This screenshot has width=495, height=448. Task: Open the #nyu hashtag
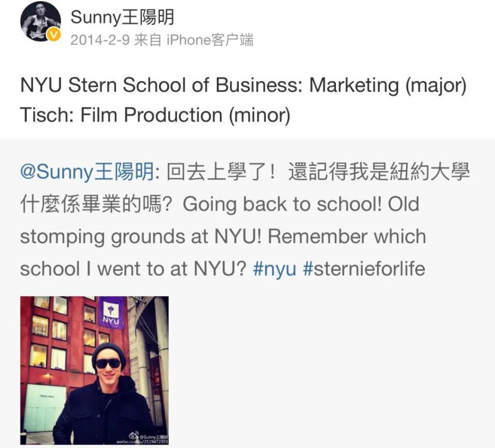(274, 269)
